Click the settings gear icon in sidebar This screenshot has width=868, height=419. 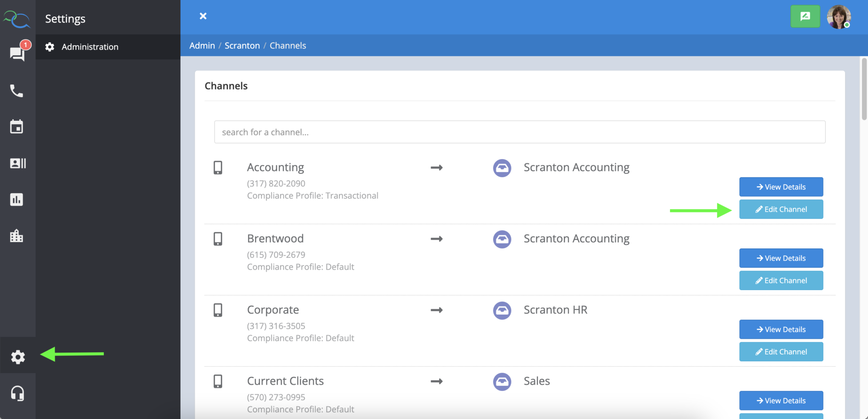[18, 357]
